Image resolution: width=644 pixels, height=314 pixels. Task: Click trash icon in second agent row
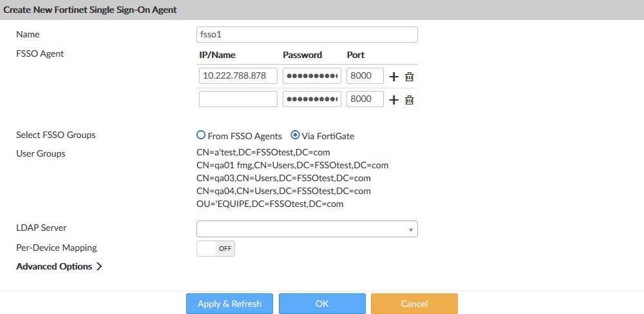(x=409, y=100)
